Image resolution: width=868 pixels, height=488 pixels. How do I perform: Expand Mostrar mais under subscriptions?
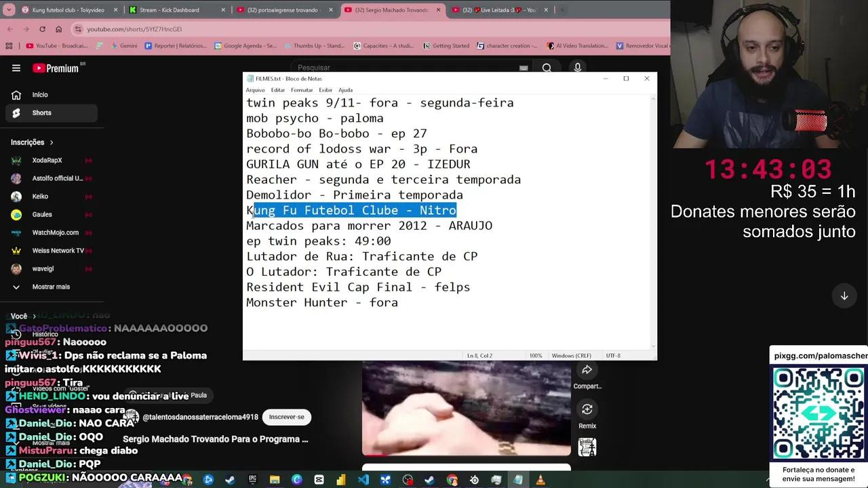click(x=51, y=287)
